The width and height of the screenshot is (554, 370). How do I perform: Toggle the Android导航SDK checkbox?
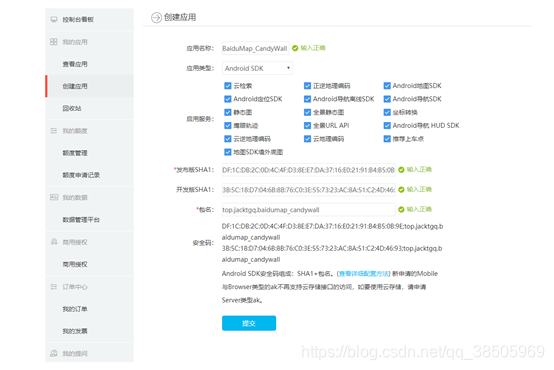(387, 99)
